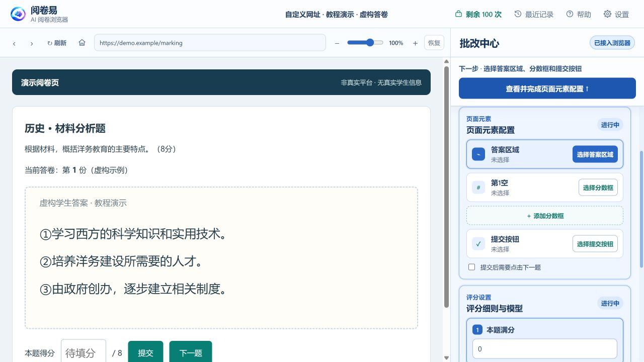This screenshot has height=362, width=644.
Task: Adjust the browser zoom slider
Action: (x=365, y=43)
